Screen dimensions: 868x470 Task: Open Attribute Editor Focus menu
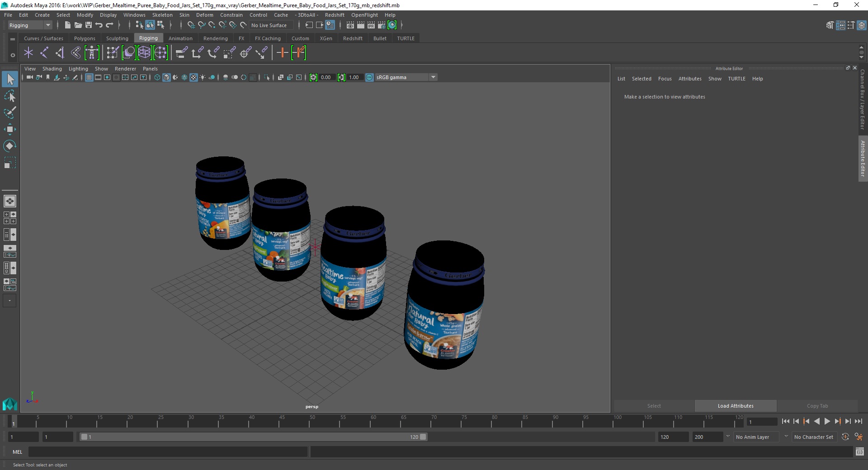[665, 79]
